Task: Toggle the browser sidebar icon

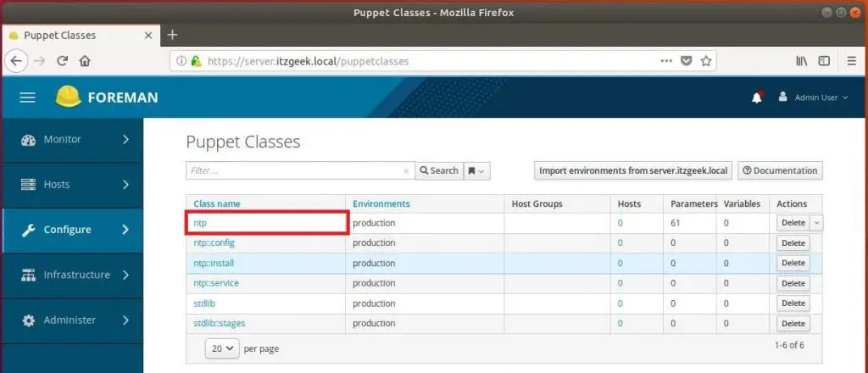Action: coord(824,61)
